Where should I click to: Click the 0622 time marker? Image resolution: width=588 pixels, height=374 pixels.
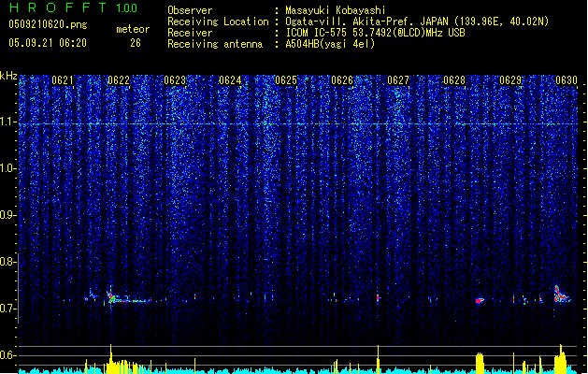119,80
